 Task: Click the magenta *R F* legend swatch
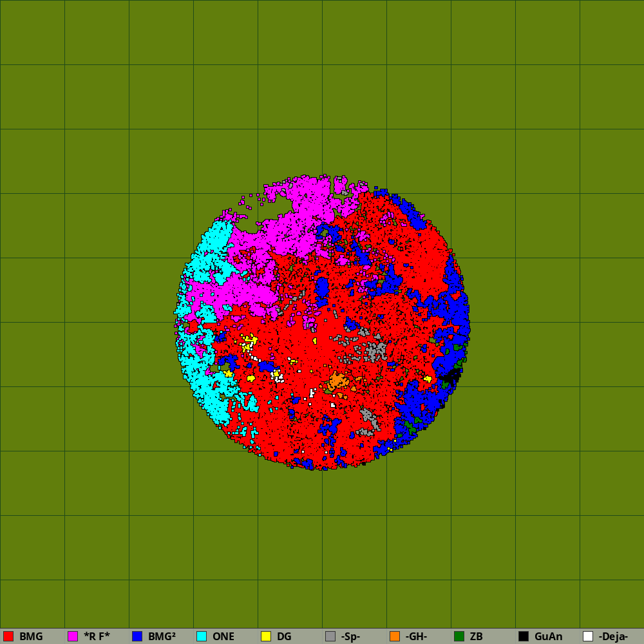tap(73, 636)
